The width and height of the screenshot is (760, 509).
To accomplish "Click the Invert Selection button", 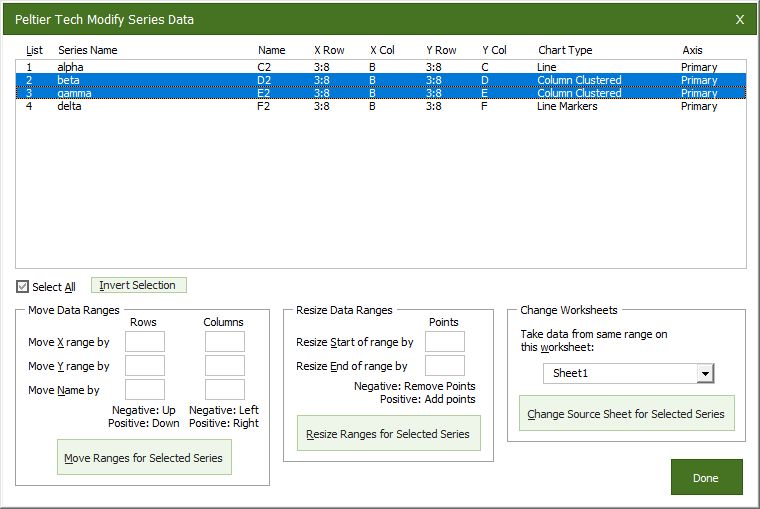I will coord(138,285).
